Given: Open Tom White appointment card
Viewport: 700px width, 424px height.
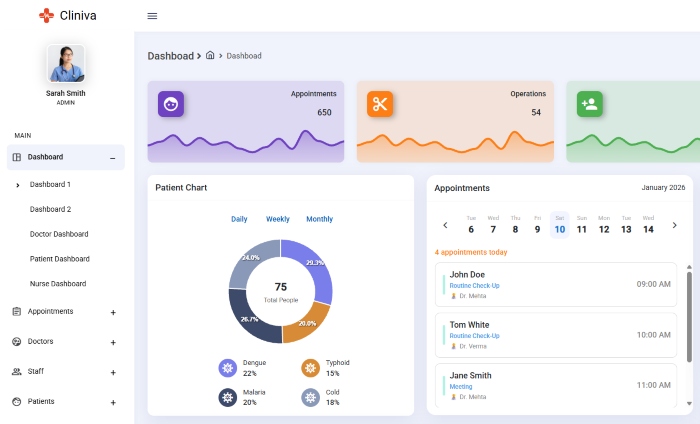Looking at the screenshot, I should tap(556, 335).
